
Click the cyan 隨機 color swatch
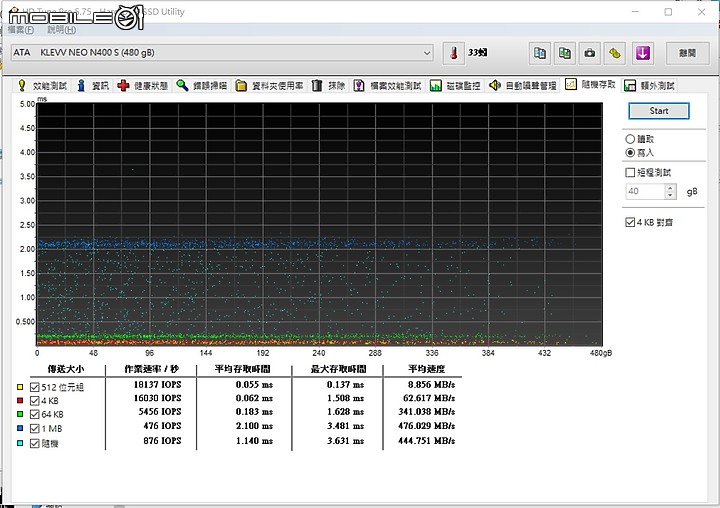pos(20,443)
